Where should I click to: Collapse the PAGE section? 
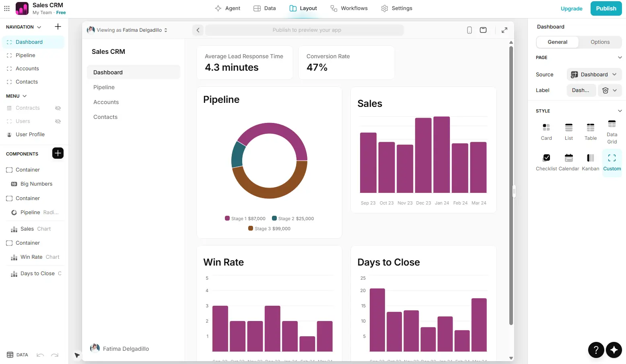pos(620,57)
